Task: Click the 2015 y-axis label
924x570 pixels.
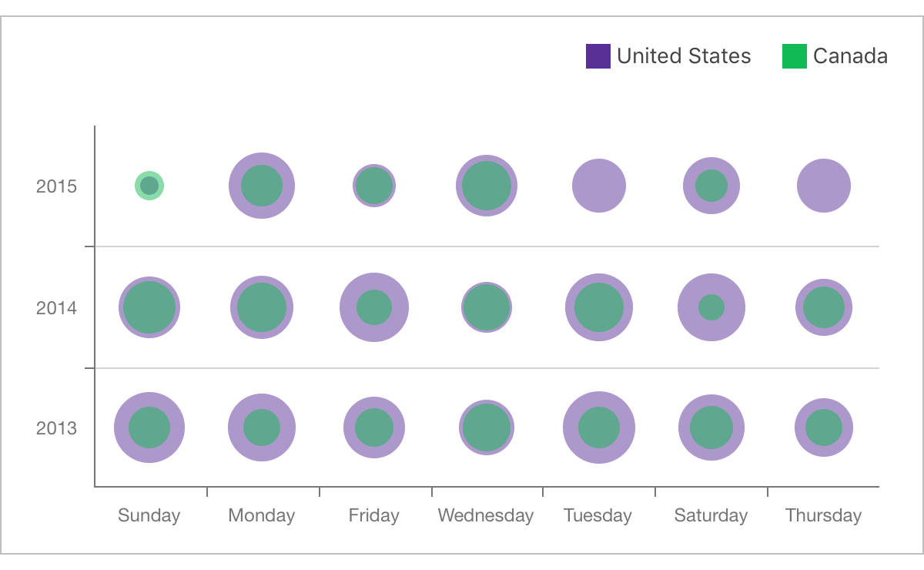Action: tap(56, 186)
